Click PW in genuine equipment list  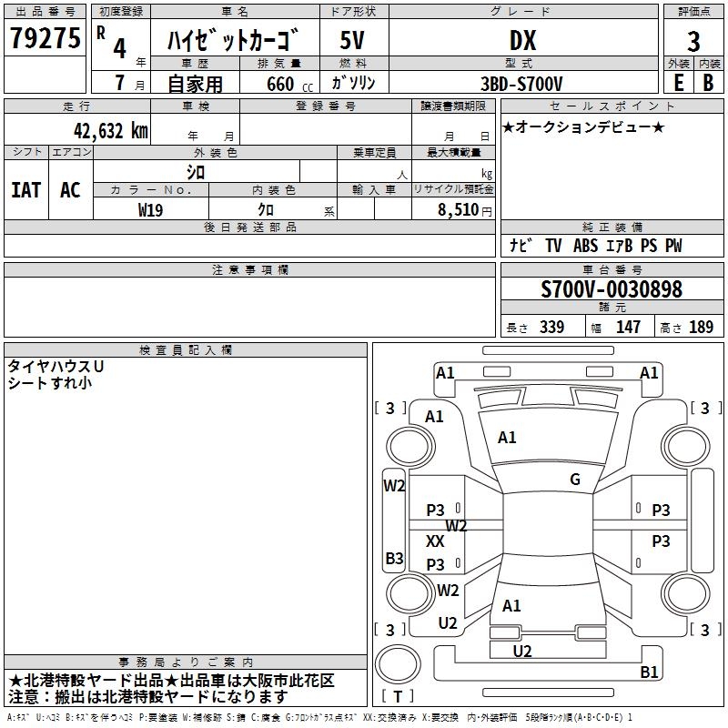point(673,246)
